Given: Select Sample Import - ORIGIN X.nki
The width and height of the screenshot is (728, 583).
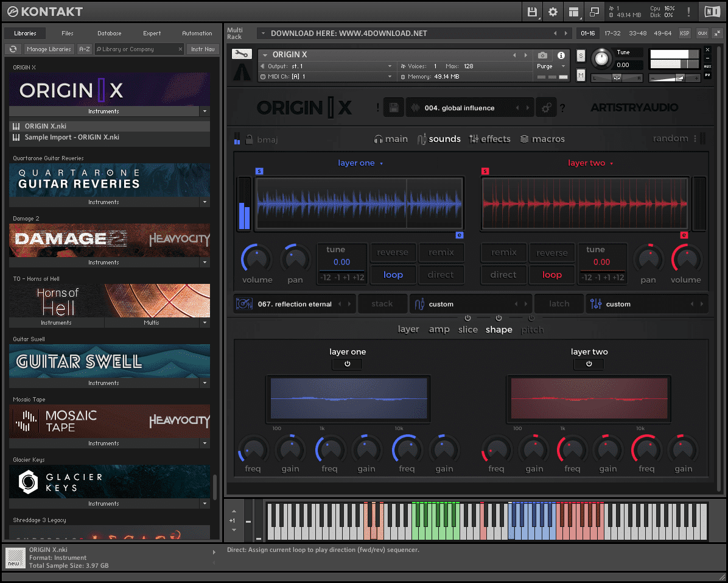Looking at the screenshot, I should coord(110,138).
